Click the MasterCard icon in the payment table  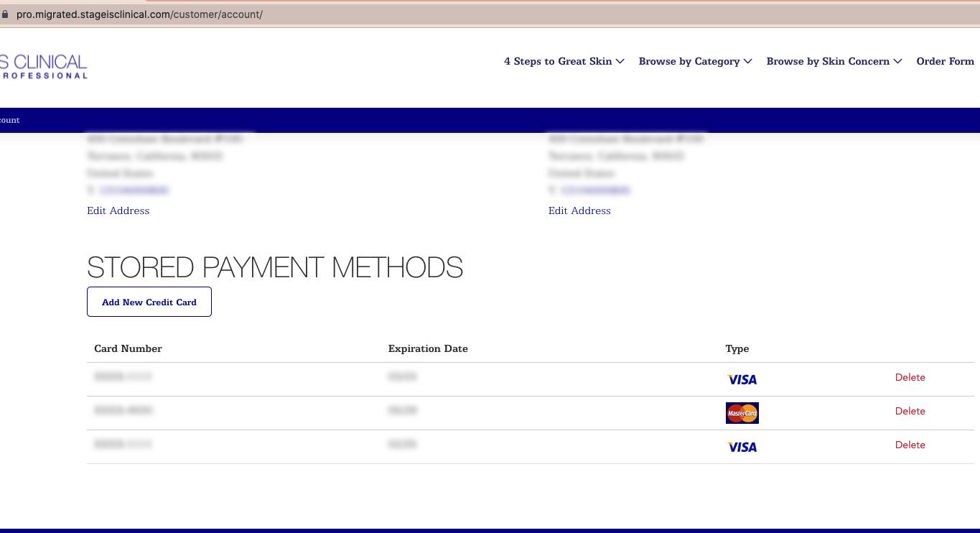pos(742,413)
